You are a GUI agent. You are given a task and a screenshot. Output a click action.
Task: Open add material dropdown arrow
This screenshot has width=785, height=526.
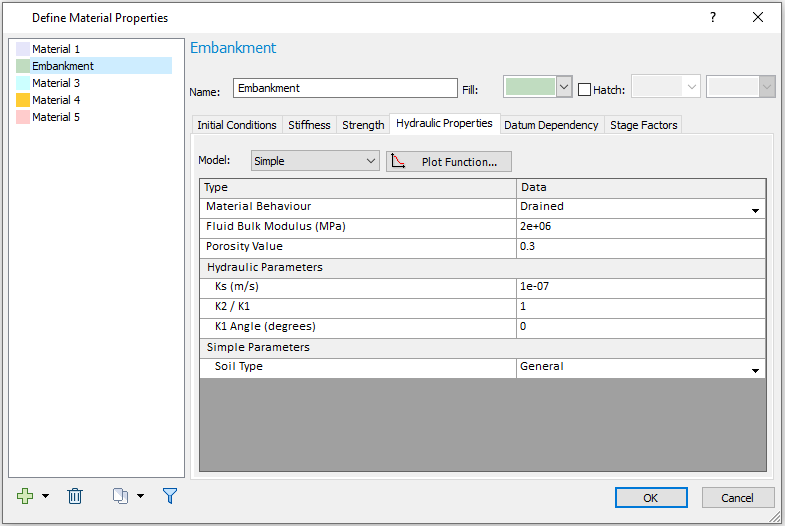(44, 497)
